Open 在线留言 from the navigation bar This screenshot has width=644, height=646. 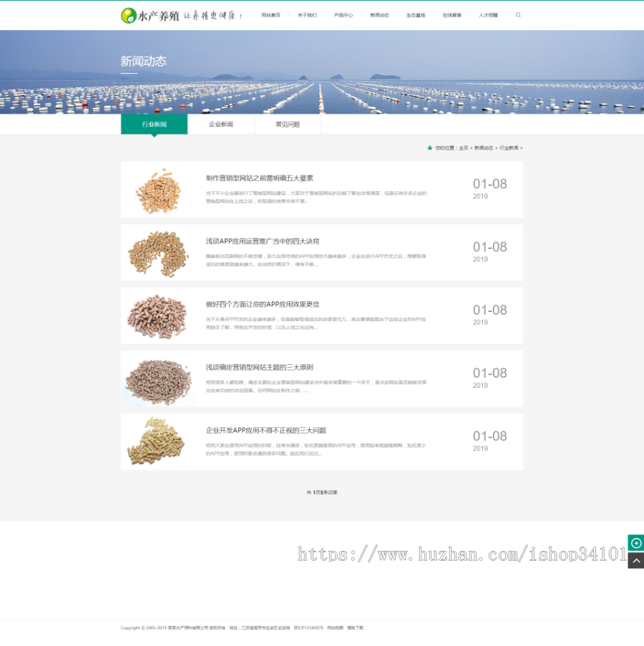[x=452, y=15]
